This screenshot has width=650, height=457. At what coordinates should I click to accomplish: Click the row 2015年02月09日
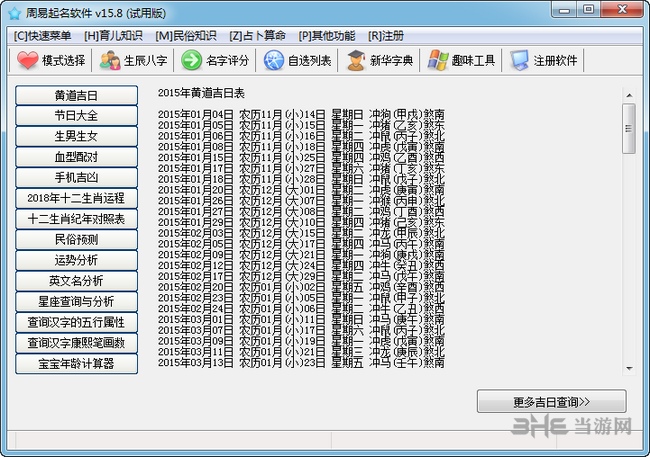pos(301,254)
